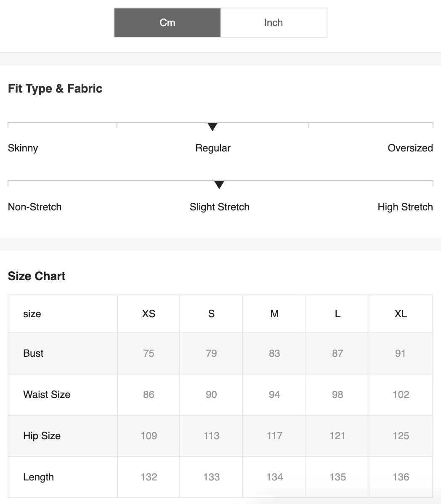Select the S size column header
This screenshot has height=504, width=441.
coord(211,314)
